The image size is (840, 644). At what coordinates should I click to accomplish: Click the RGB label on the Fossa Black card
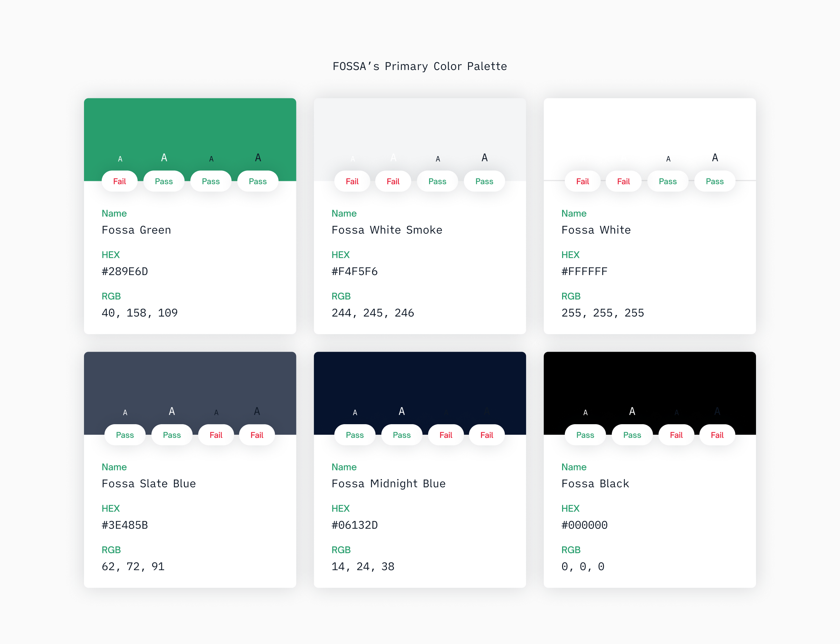coord(571,550)
